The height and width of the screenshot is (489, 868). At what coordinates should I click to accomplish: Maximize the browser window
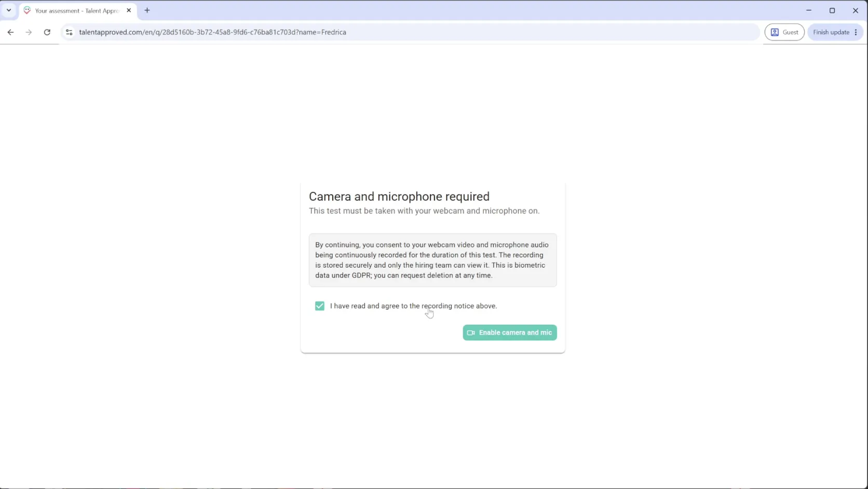[x=832, y=10]
